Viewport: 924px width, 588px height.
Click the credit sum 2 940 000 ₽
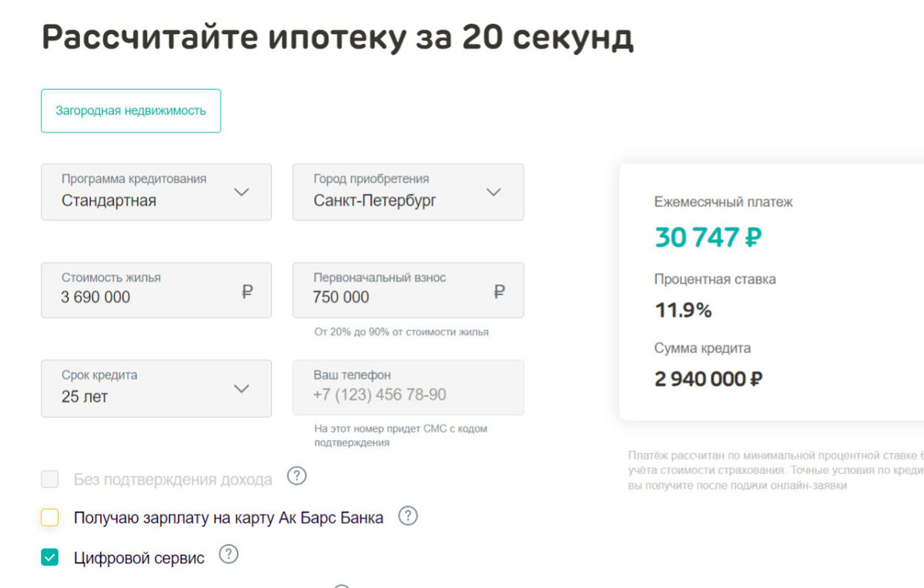tap(706, 379)
